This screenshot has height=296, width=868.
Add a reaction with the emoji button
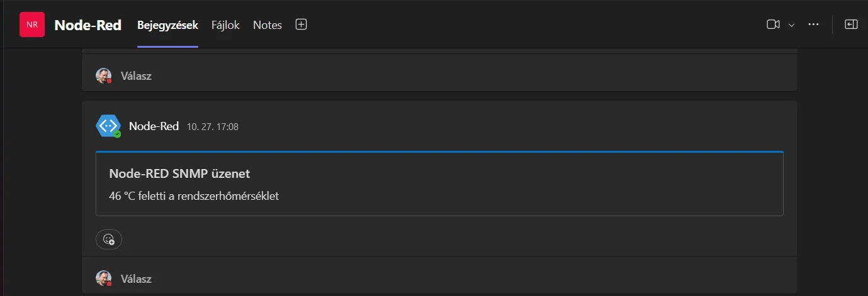tap(109, 239)
